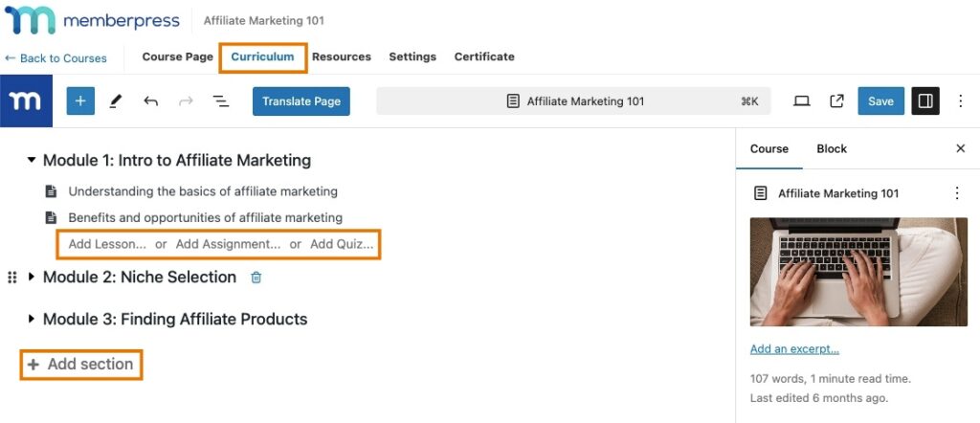Toggle the settings sidebar panel button

924,101
